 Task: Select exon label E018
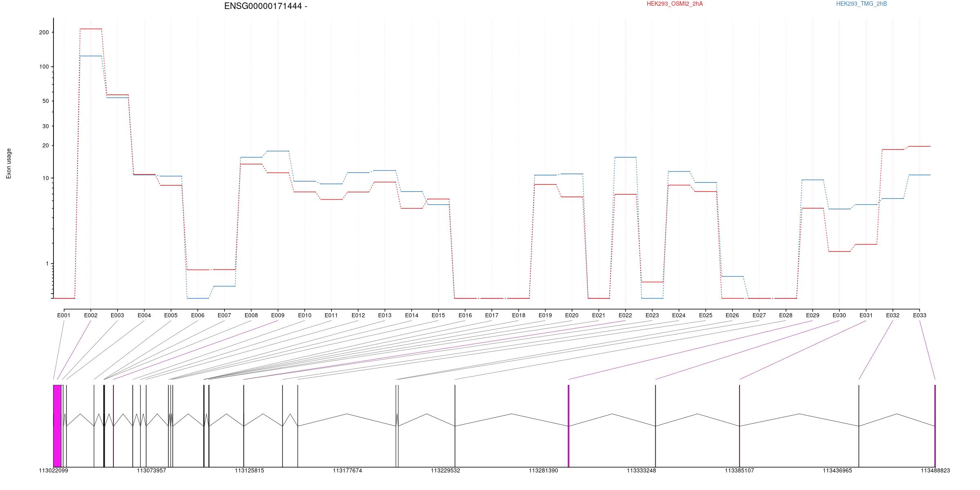point(519,315)
